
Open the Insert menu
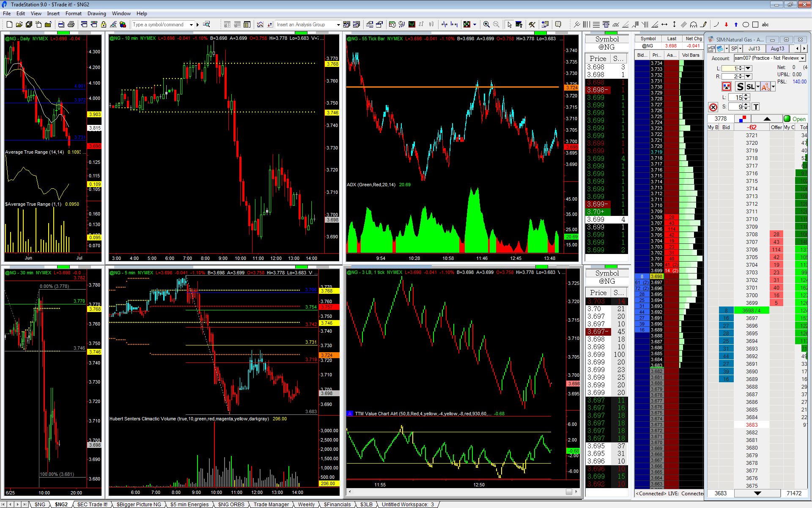53,14
